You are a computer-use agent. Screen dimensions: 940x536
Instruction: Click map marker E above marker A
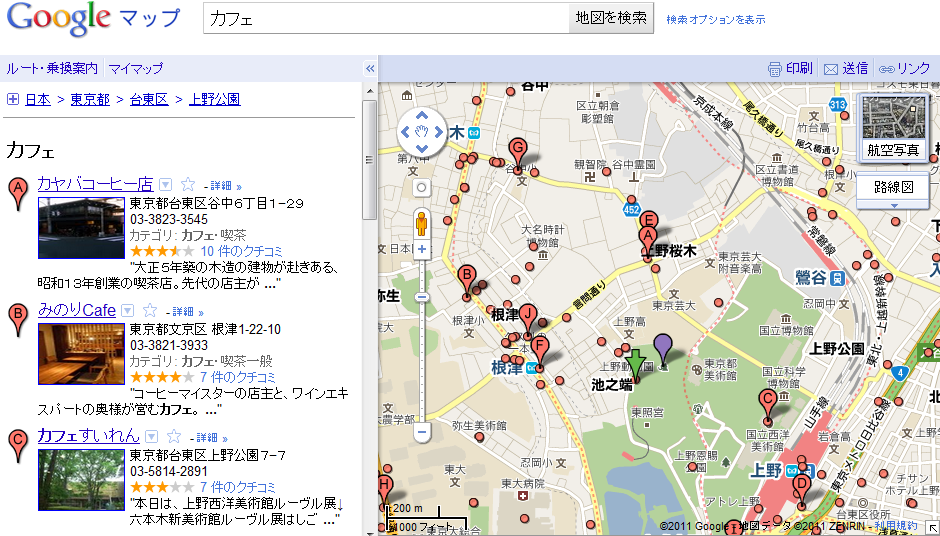point(649,219)
